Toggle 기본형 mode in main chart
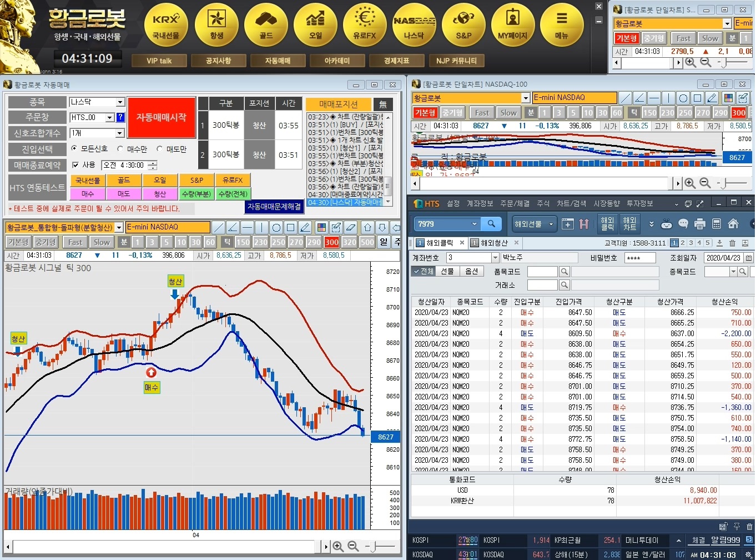Screen dimensions: 756x560 coord(18,242)
